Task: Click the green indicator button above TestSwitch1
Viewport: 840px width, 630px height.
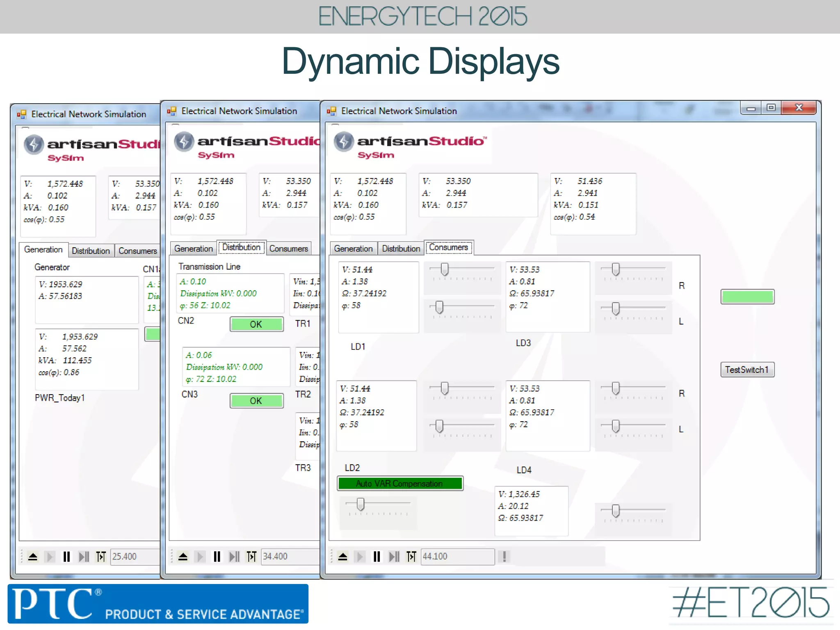Action: coord(747,297)
